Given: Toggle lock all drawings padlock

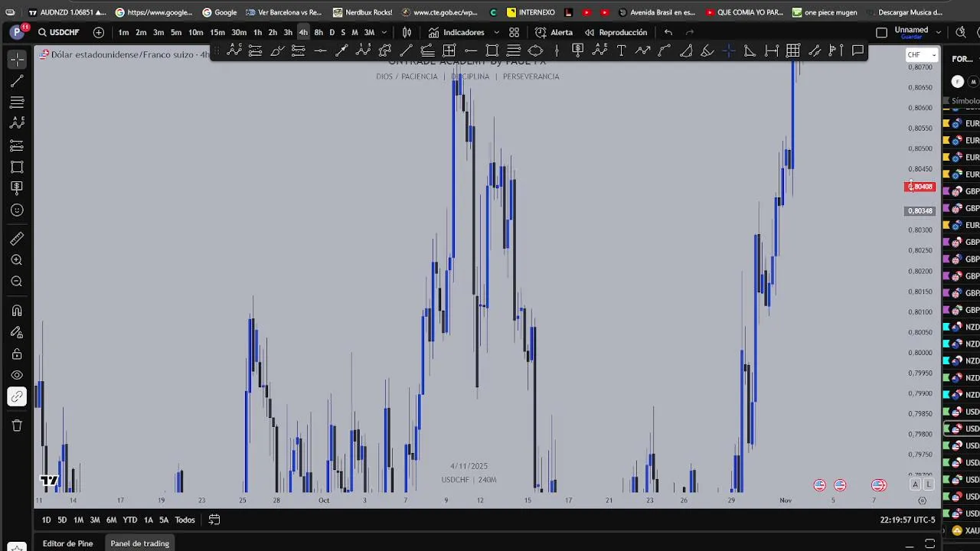Looking at the screenshot, I should pyautogui.click(x=17, y=354).
